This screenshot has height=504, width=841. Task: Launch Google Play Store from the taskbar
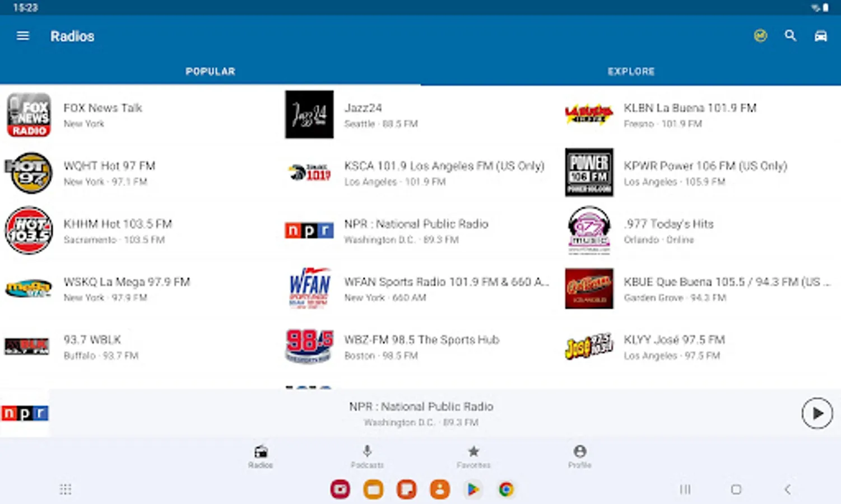[473, 489]
